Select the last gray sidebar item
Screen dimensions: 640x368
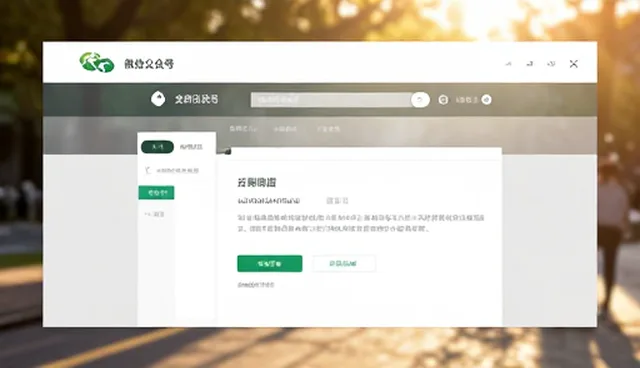(154, 214)
